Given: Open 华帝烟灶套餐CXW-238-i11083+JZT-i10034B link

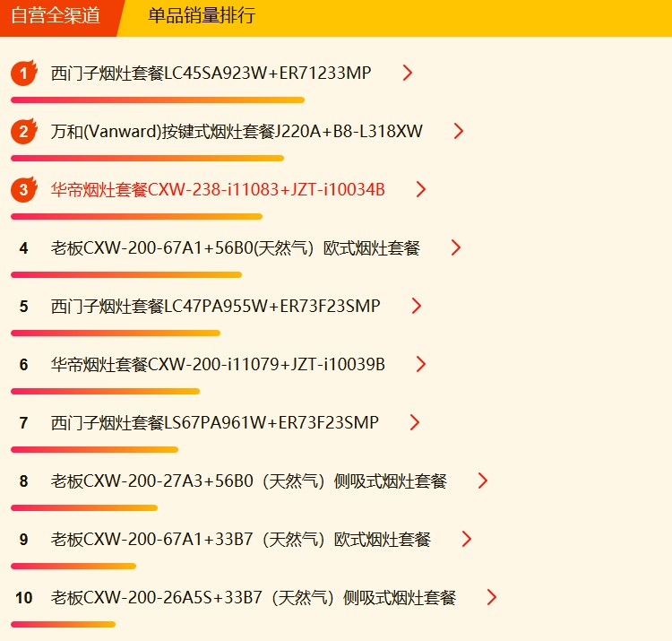Looking at the screenshot, I should coord(218,189).
